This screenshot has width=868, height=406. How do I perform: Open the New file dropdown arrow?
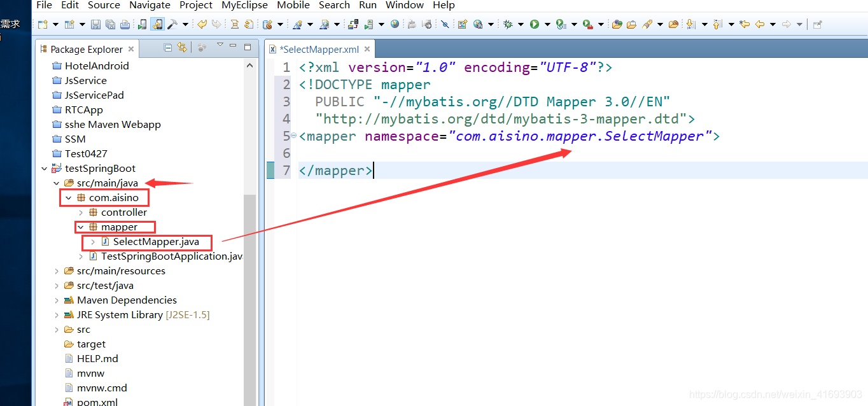tap(55, 25)
